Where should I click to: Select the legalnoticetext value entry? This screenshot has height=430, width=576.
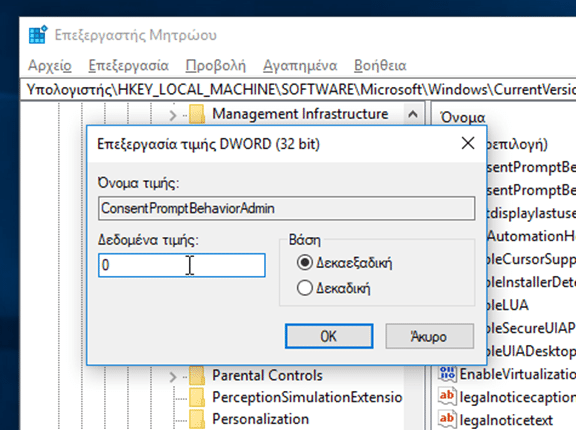tap(506, 420)
